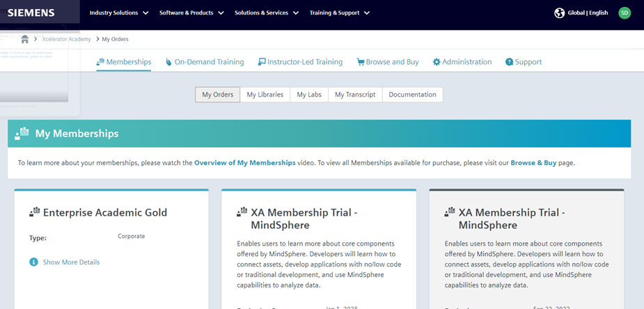Open Industry Solutions in top navigation

click(113, 13)
